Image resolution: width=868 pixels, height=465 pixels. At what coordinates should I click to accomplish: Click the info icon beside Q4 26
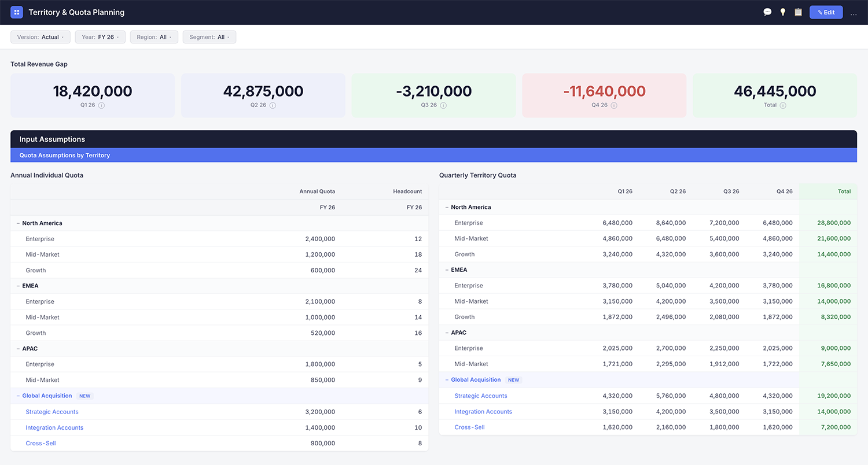pos(614,105)
